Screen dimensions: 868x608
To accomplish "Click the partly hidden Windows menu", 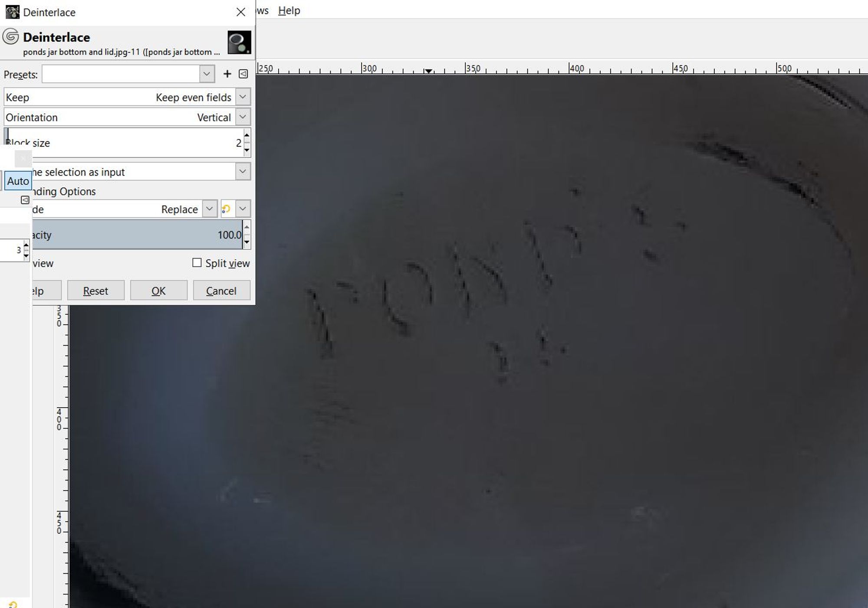I will [x=263, y=10].
